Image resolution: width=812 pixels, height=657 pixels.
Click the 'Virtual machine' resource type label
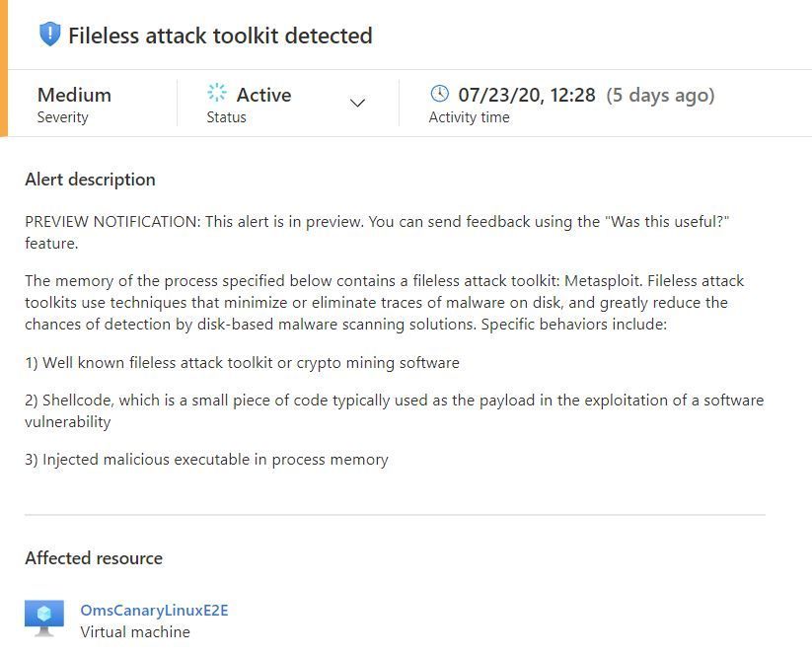135,632
